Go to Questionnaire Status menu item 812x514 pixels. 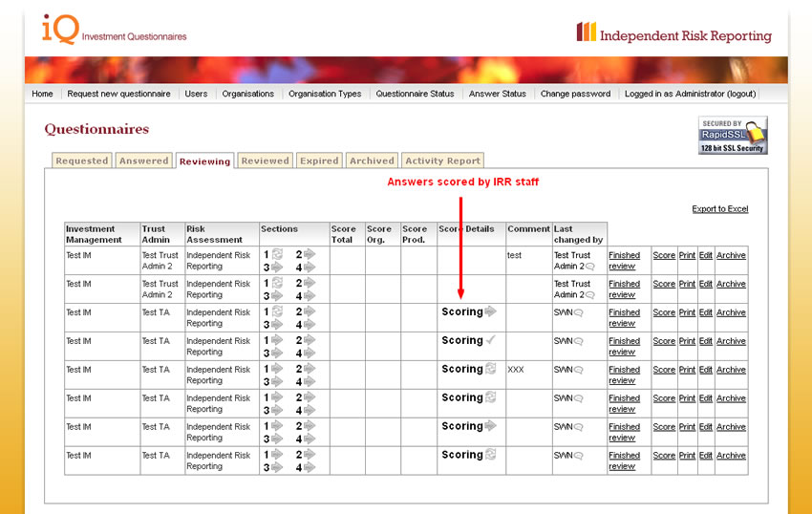point(415,94)
